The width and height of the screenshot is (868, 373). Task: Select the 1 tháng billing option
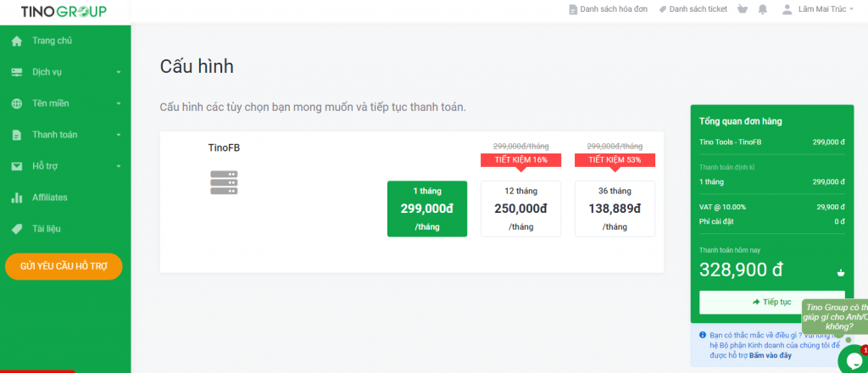tap(427, 209)
